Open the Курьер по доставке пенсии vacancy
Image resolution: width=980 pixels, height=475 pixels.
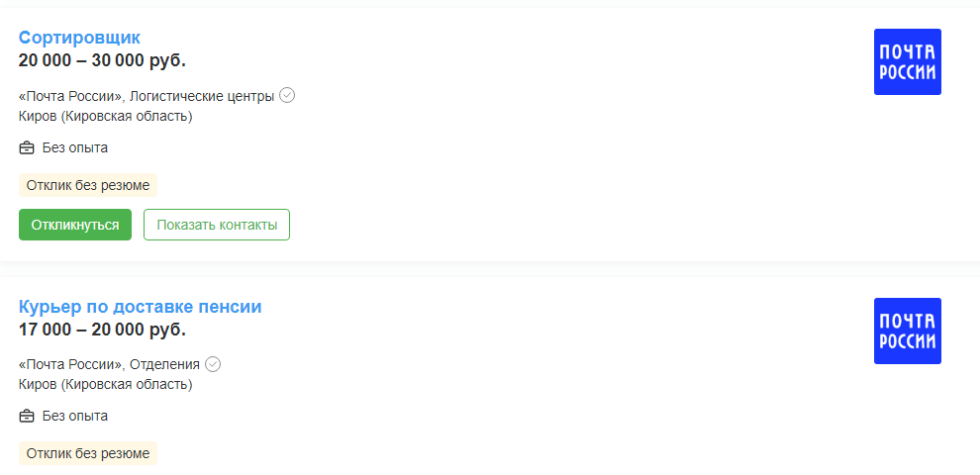(x=140, y=307)
